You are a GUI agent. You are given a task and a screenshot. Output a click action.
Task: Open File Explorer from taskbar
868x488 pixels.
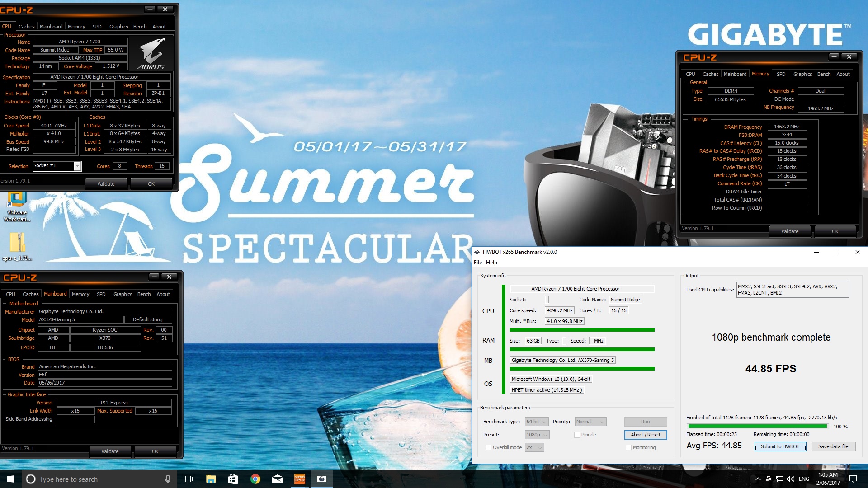pyautogui.click(x=211, y=479)
